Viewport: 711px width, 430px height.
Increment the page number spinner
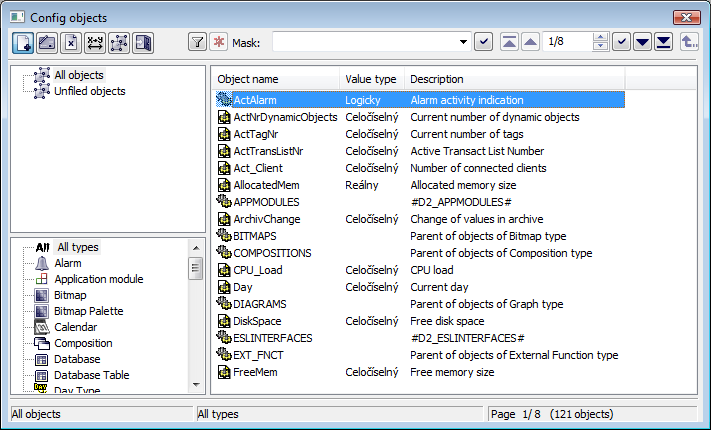coord(600,38)
